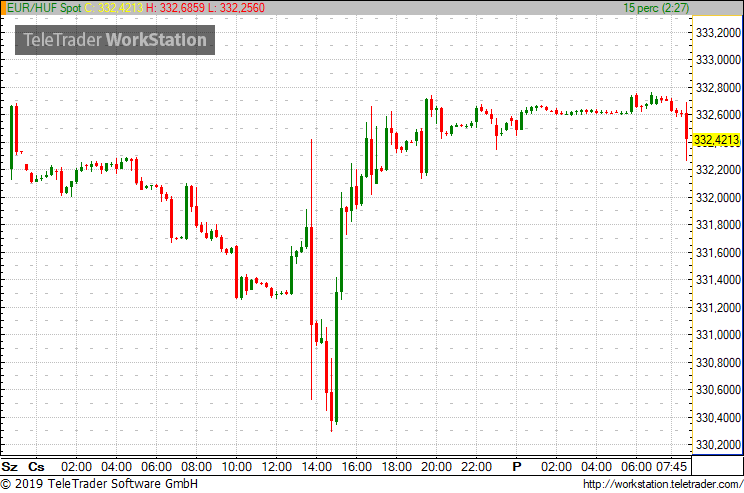
Task: Click the 330,4000 price axis label
Action: pos(718,418)
